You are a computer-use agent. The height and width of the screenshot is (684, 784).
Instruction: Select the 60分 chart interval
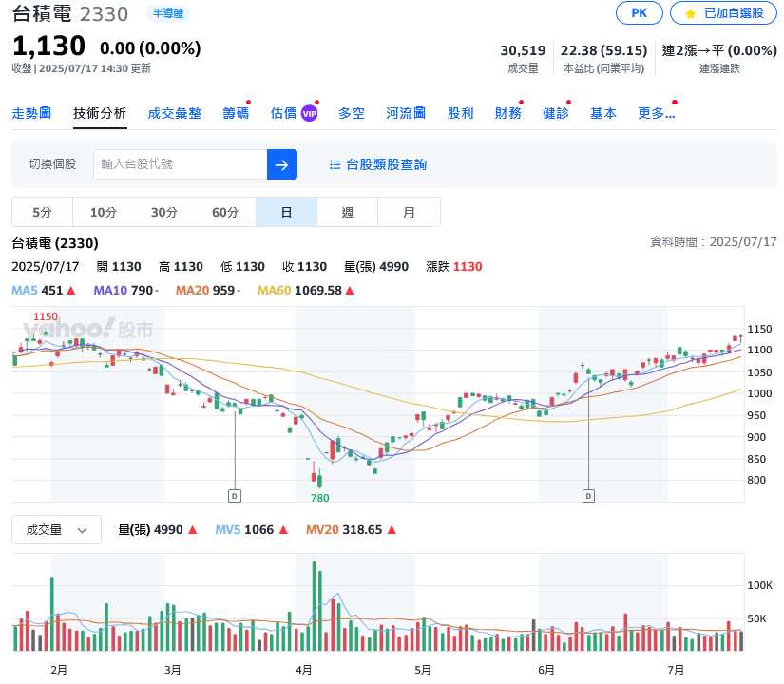pos(225,212)
